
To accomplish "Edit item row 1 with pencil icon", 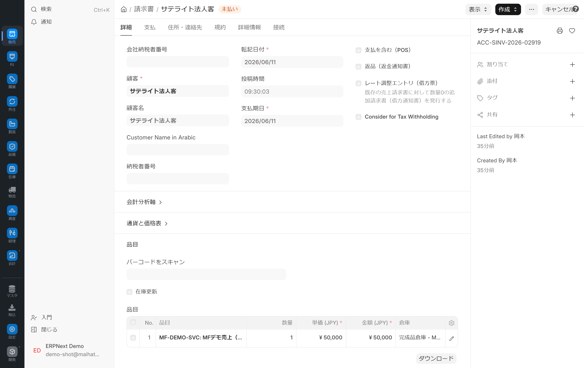I will 451,338.
